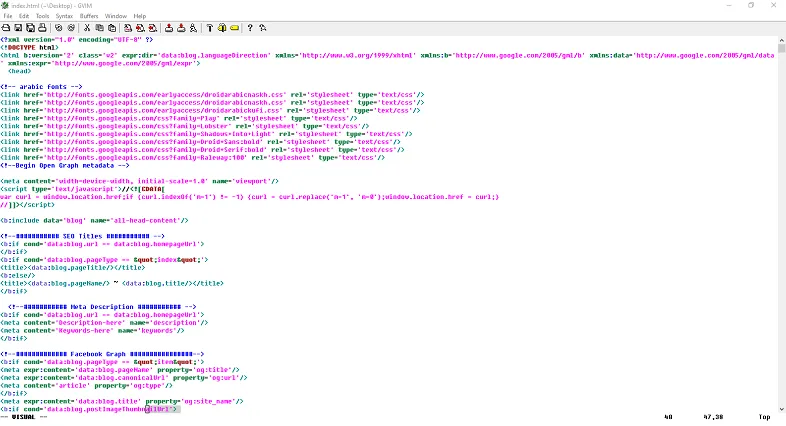Close the GVIM window
Screen dimensions: 786x426
(773, 6)
